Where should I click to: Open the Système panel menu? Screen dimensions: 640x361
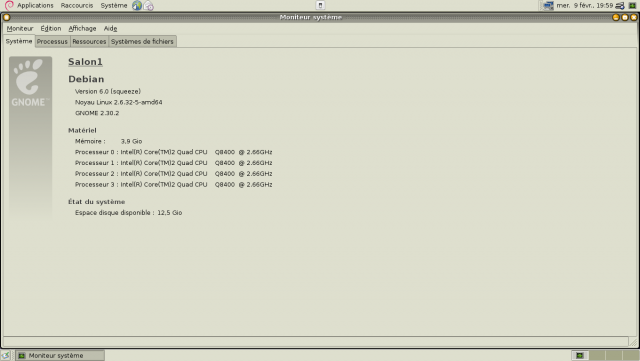click(x=114, y=6)
